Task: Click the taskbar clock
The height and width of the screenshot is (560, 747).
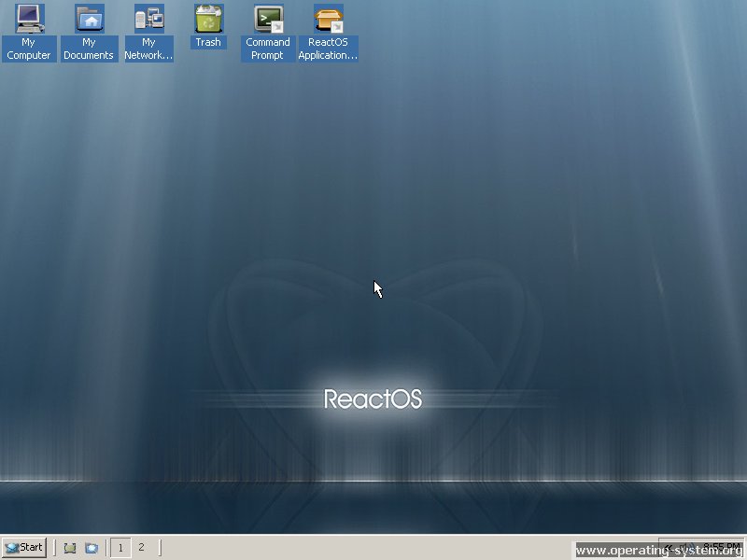Action: (x=721, y=547)
